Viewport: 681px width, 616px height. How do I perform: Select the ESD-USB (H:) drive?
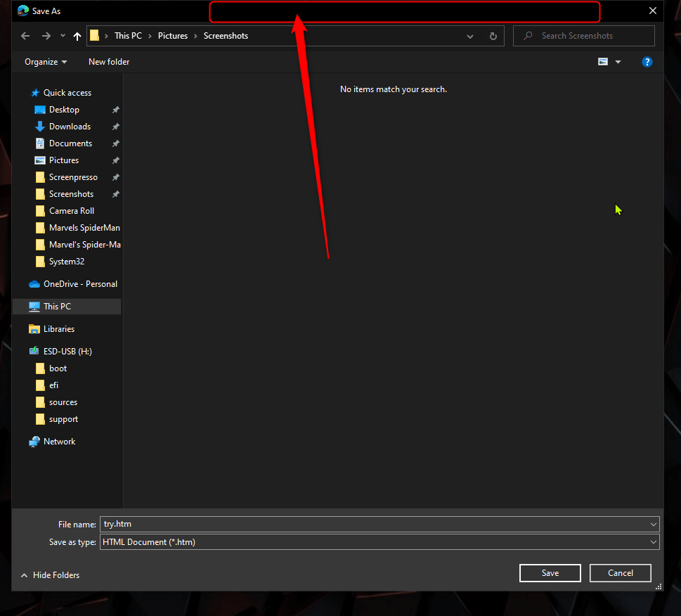[x=67, y=352]
